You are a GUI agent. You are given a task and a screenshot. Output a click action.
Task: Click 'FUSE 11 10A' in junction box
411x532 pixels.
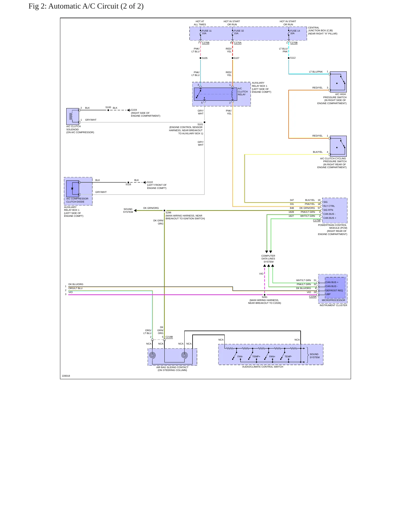206,32
